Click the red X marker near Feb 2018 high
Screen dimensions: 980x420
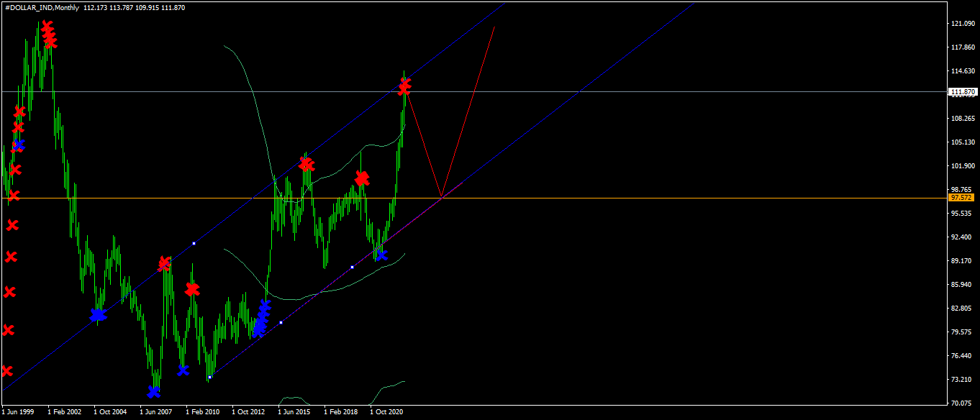(x=361, y=178)
